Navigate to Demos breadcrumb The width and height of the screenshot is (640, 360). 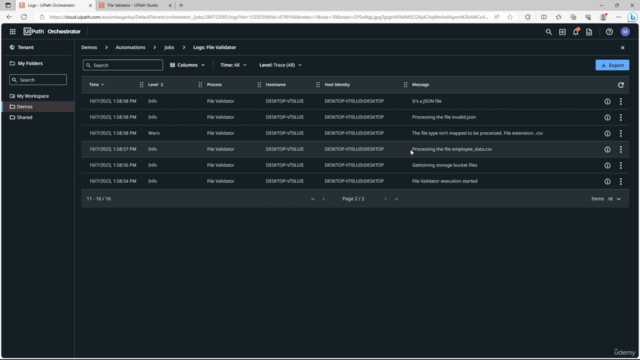pyautogui.click(x=89, y=47)
